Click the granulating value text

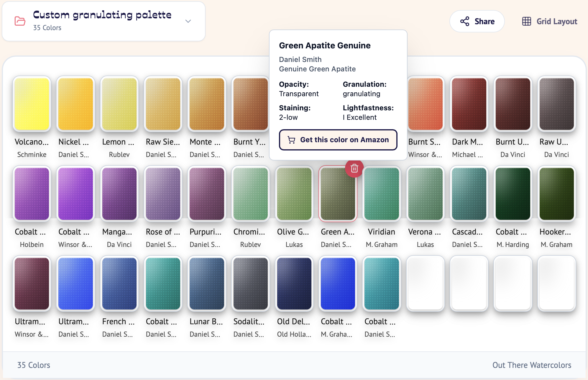click(362, 94)
